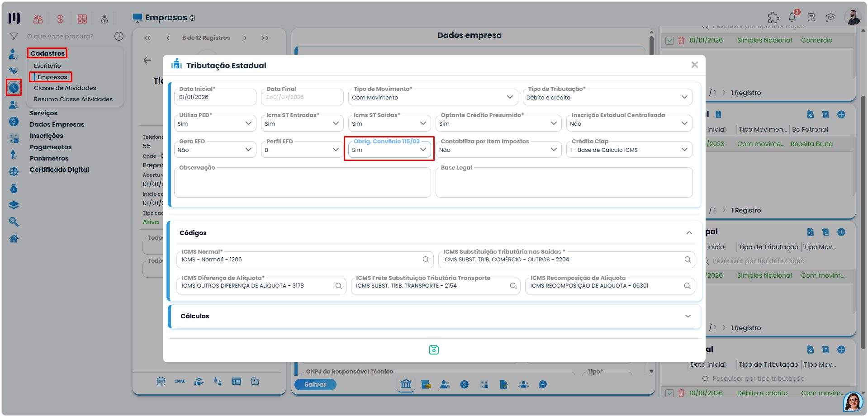Click the sidebar search box O que você procura
This screenshot has height=416, width=868.
point(68,36)
